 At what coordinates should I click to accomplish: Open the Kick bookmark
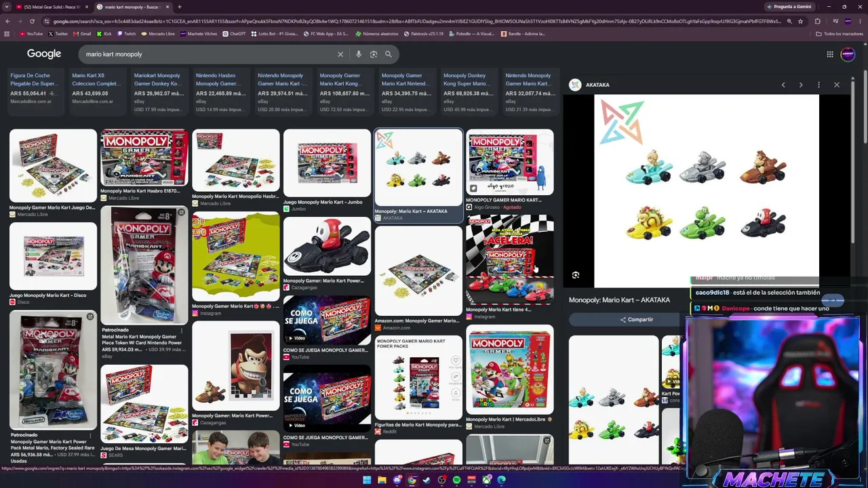[x=104, y=33]
